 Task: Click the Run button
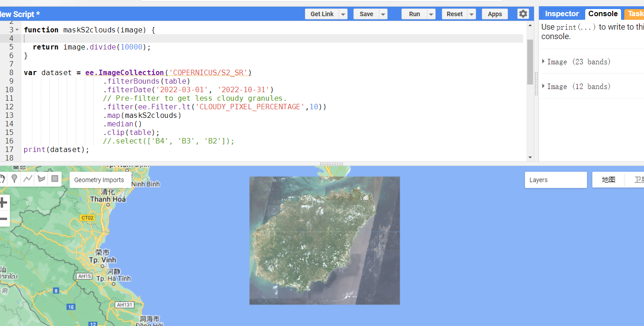tap(414, 14)
